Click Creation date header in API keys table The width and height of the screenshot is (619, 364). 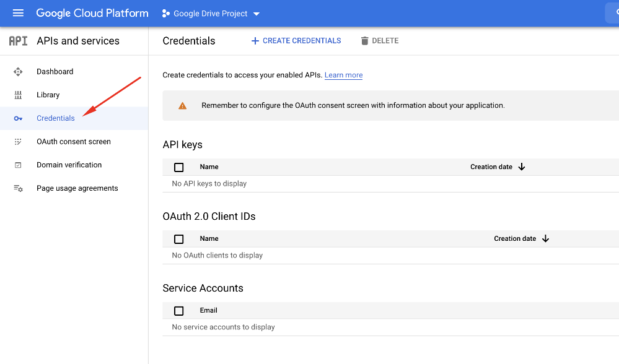(x=491, y=167)
